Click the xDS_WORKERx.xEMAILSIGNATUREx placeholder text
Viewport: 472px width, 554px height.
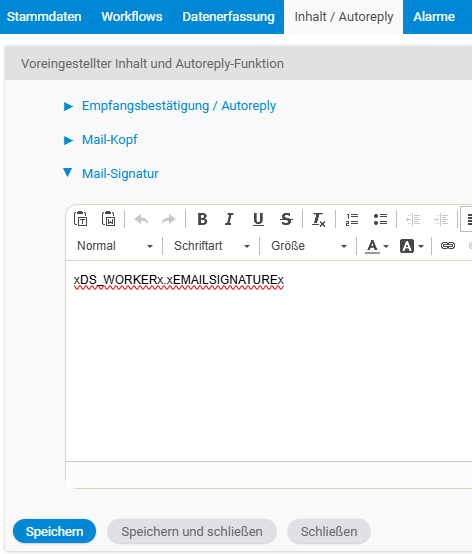pos(179,280)
